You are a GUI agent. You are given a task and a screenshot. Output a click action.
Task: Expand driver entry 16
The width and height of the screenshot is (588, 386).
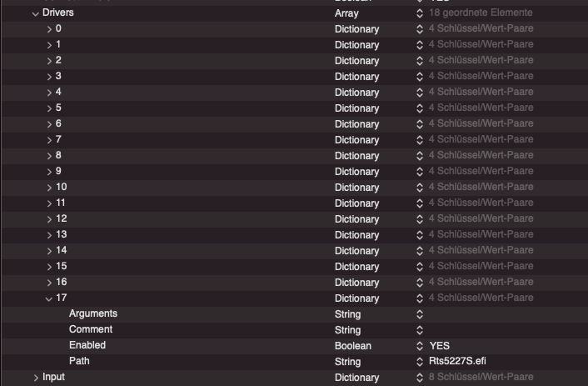click(x=49, y=283)
